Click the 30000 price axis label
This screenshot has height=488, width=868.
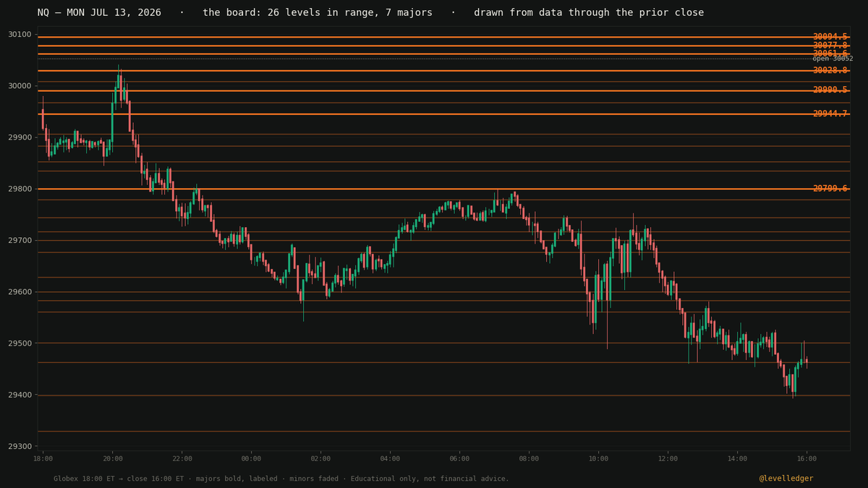click(20, 86)
